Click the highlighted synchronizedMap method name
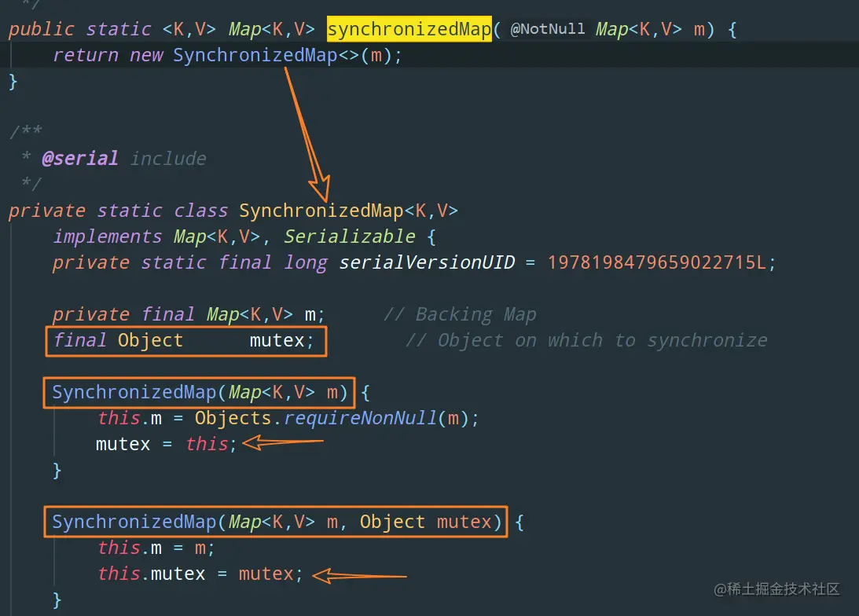 (x=409, y=29)
